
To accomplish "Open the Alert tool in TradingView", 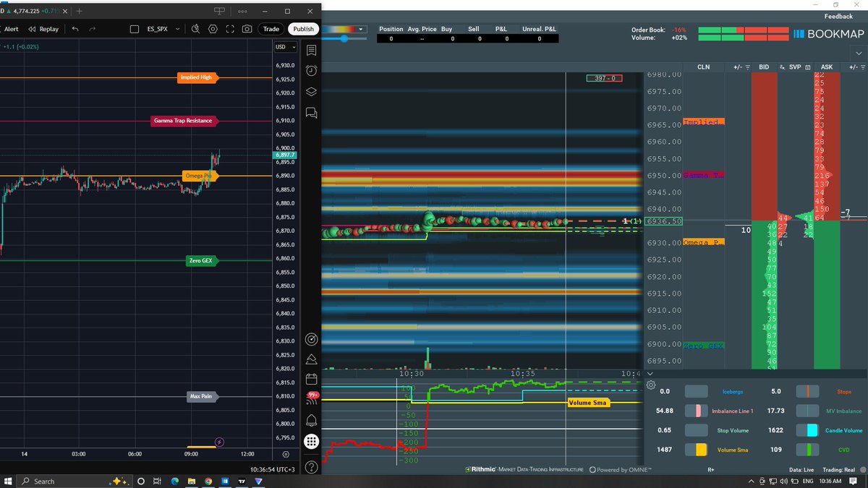I will click(10, 29).
